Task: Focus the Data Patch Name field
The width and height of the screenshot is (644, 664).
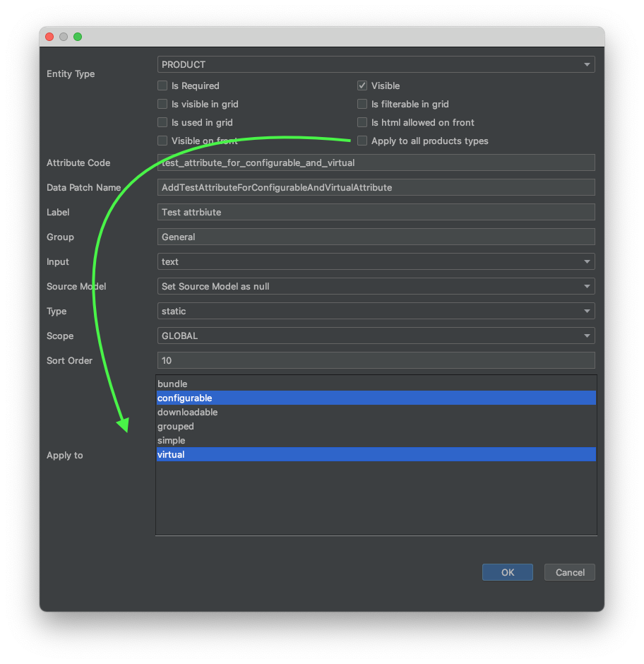Action: click(376, 187)
